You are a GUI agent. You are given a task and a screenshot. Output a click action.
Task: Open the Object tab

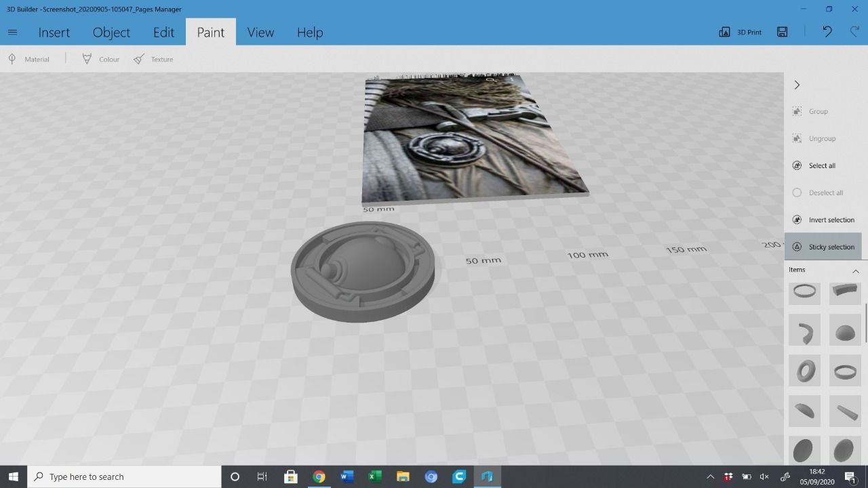[x=111, y=32]
